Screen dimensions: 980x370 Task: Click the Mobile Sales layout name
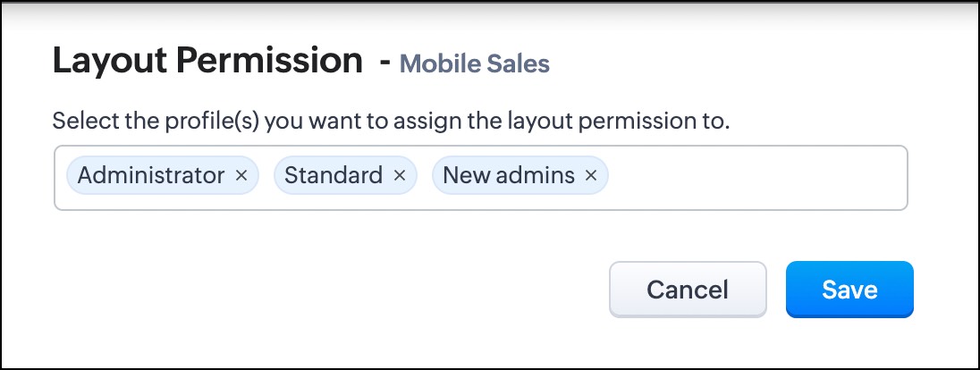(475, 63)
